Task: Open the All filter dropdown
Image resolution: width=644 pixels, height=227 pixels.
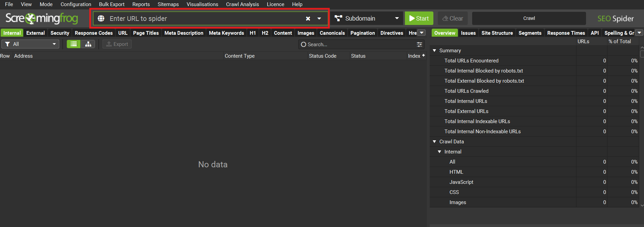Action: point(30,44)
